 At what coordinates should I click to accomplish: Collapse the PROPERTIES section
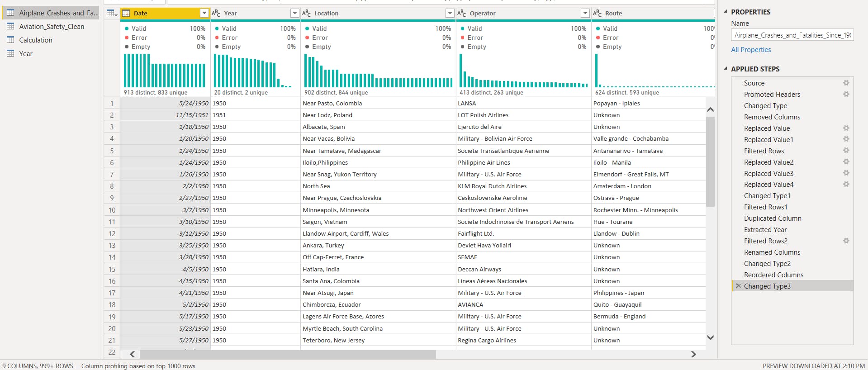click(726, 12)
